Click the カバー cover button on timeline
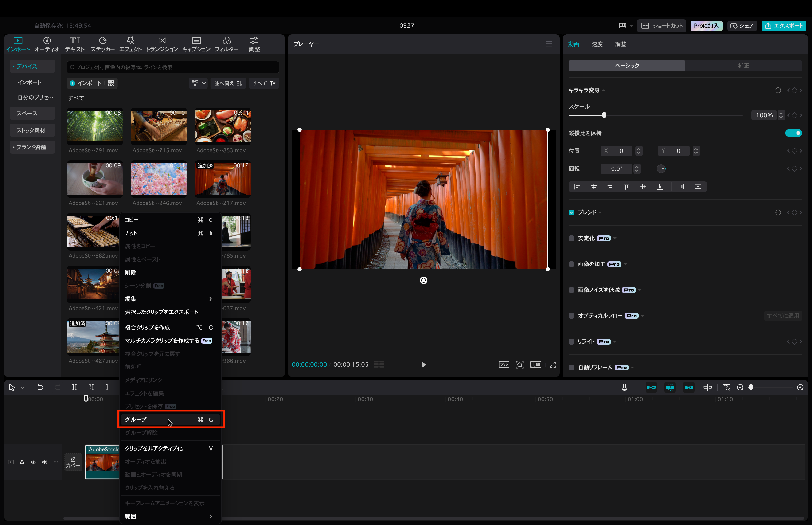Image resolution: width=812 pixels, height=525 pixels. tap(73, 462)
